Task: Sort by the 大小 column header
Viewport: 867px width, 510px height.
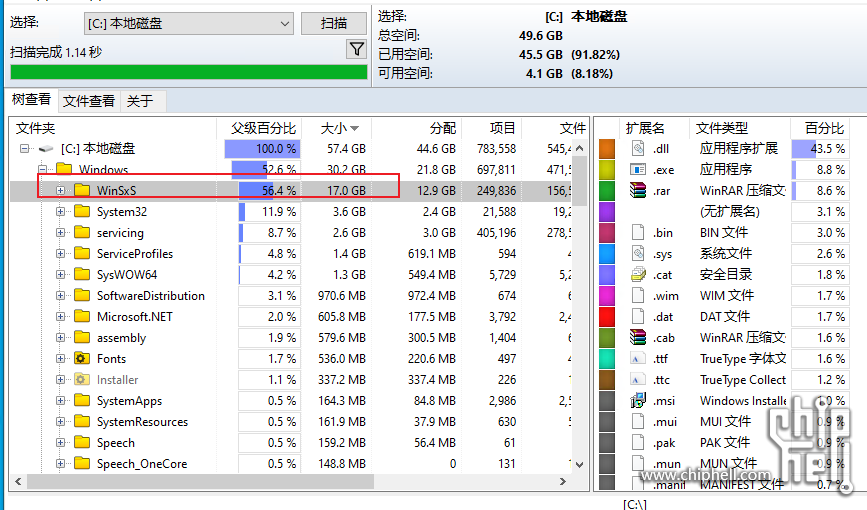Action: tap(338, 128)
